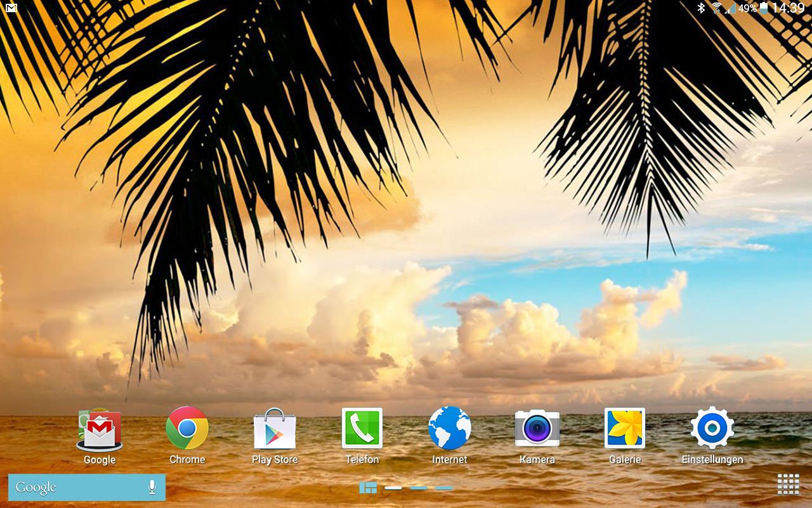
Task: Tap the 49% battery percentage
Action: 748,8
